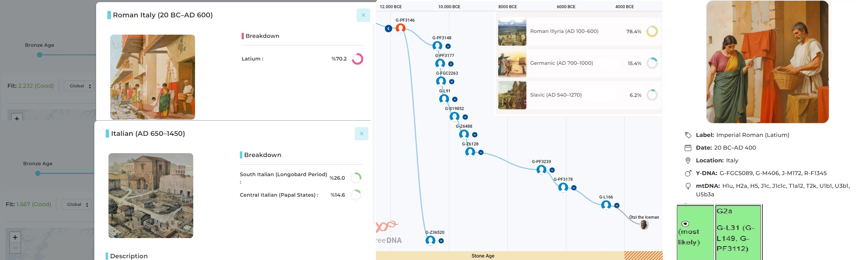868x260 pixels.
Task: Select the G-Z6128 haplogroup node
Action: (470, 152)
